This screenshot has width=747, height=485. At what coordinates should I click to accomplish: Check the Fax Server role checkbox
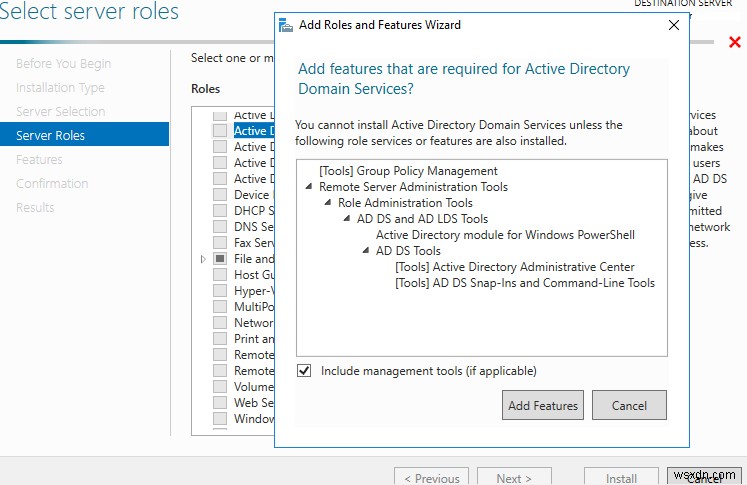[x=220, y=242]
